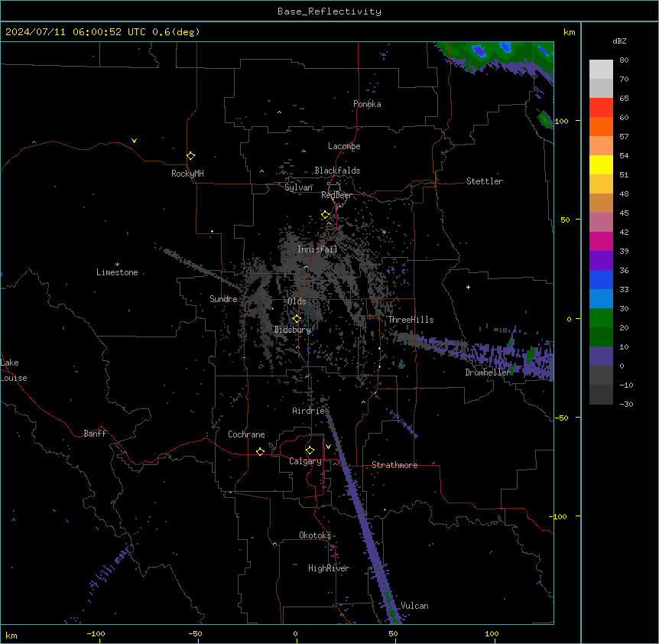This screenshot has width=659, height=644.
Task: Click the Innisfail city label
Action: point(317,249)
